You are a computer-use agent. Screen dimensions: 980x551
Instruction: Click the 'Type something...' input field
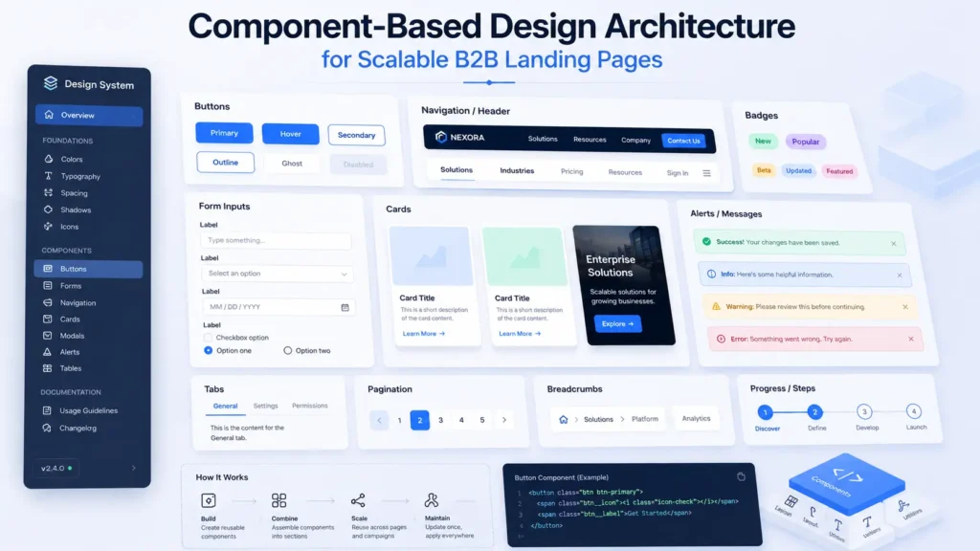click(x=276, y=240)
